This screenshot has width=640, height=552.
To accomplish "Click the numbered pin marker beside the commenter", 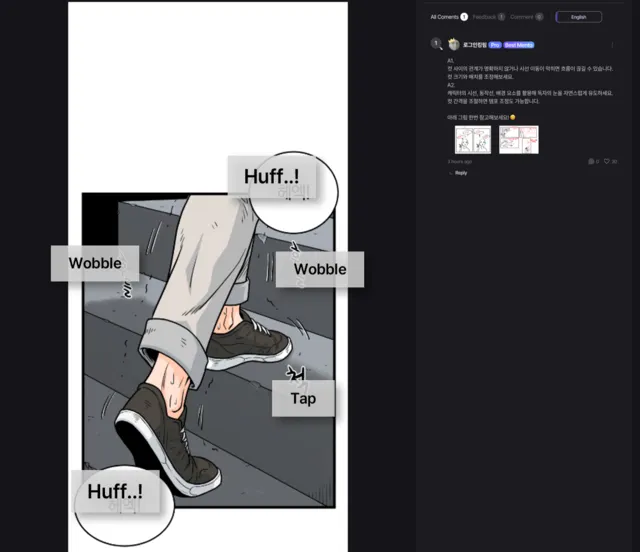I will (436, 43).
